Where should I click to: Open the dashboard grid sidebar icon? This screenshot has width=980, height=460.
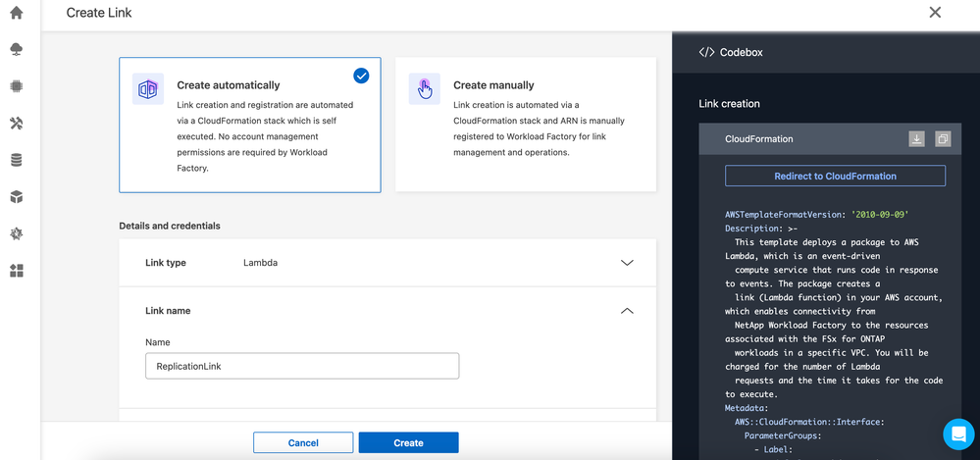pyautogui.click(x=16, y=271)
